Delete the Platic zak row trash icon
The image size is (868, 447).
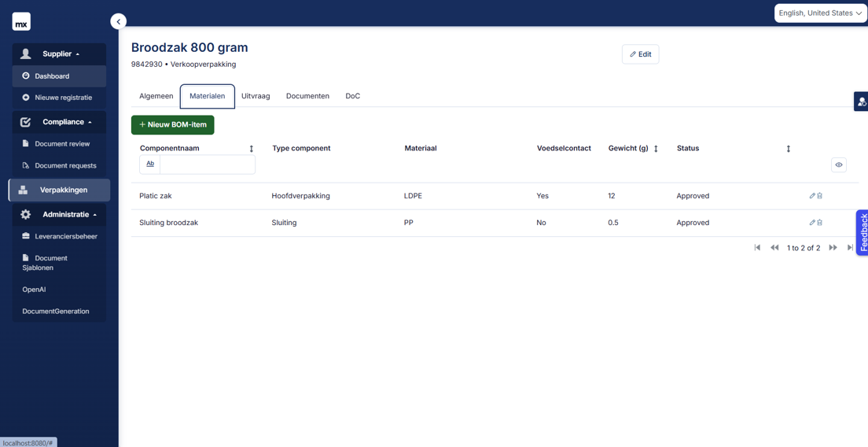[820, 195]
